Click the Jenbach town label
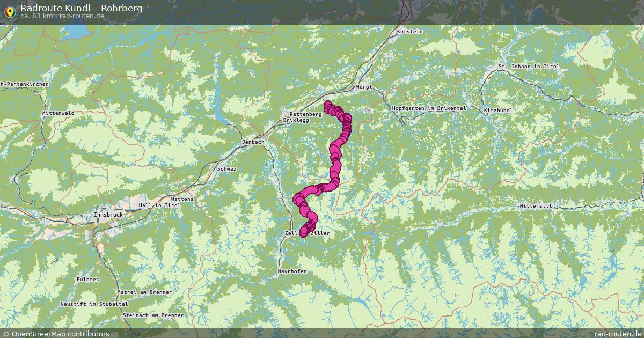Viewport: 644px width, 338px height. click(x=253, y=142)
